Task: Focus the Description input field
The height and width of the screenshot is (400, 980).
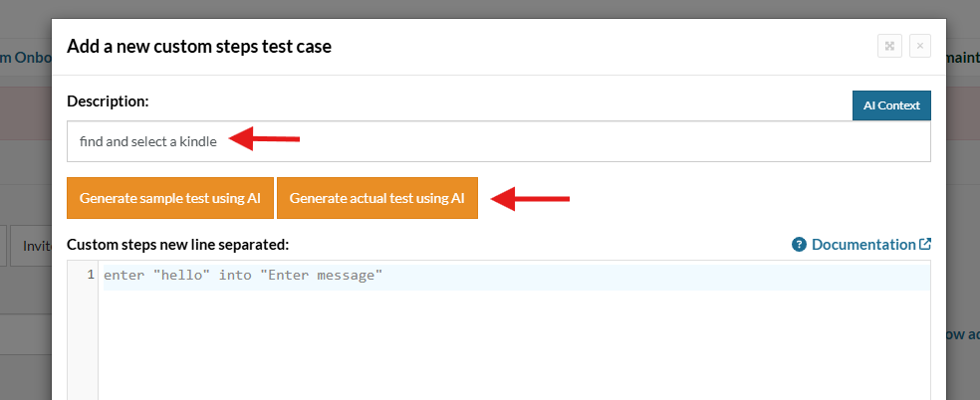Action: click(498, 141)
